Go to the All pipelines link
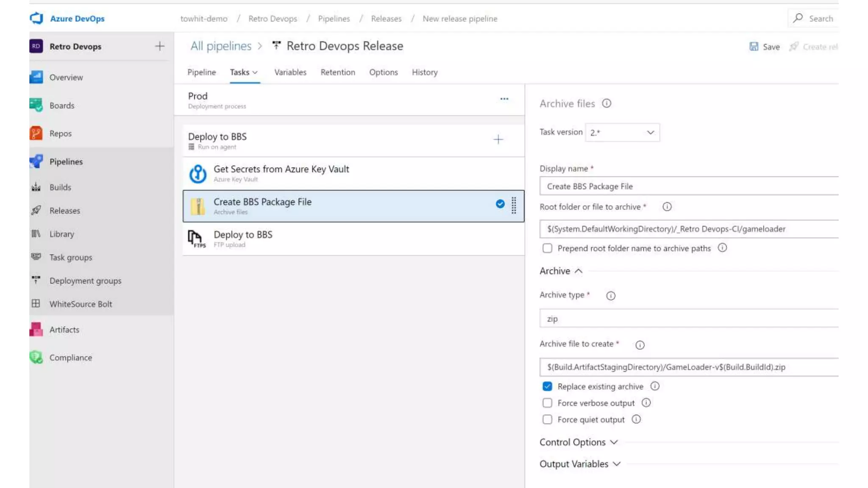Screen dimensions: 868x488 [220, 46]
